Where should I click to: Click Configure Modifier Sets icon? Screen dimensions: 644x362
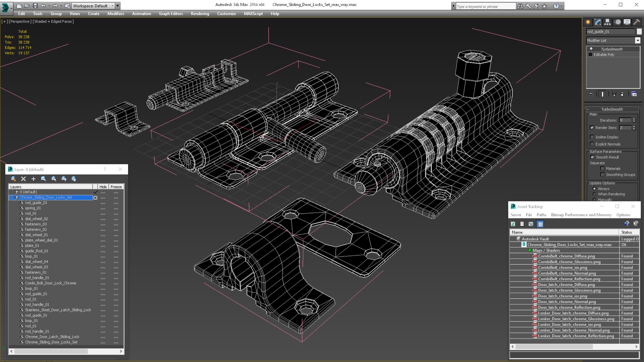634,94
